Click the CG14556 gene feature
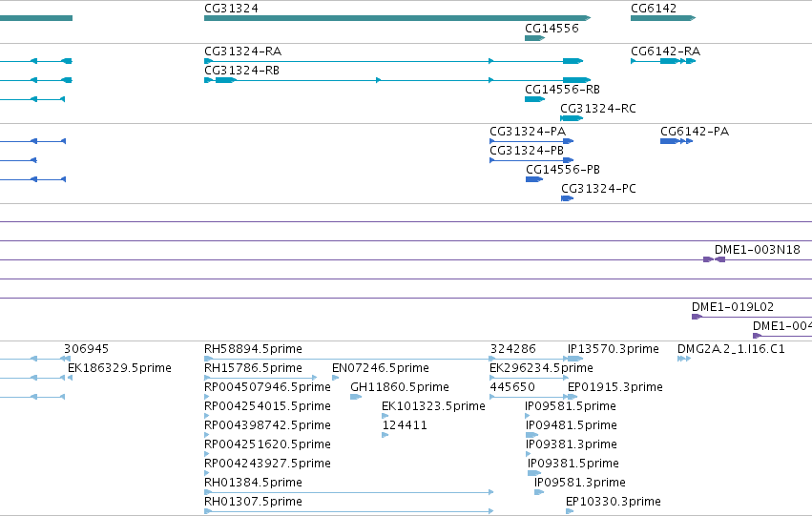The height and width of the screenshot is (516, 812). pyautogui.click(x=534, y=38)
